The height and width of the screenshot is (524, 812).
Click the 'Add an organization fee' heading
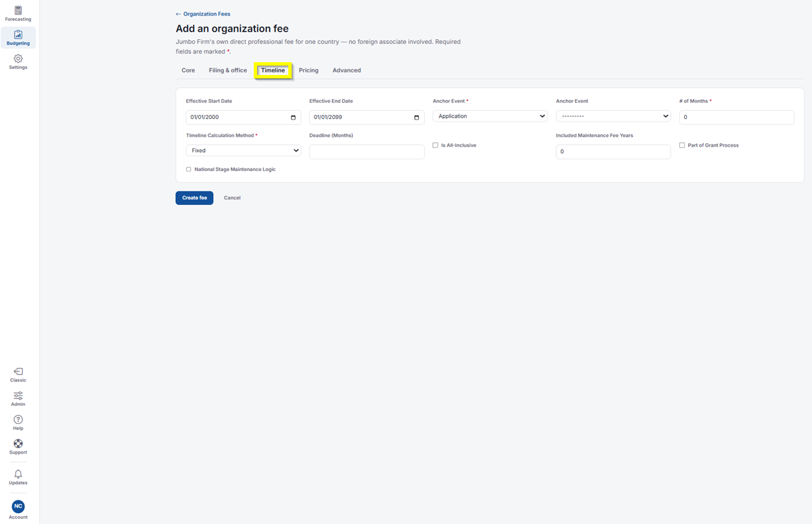(x=232, y=28)
